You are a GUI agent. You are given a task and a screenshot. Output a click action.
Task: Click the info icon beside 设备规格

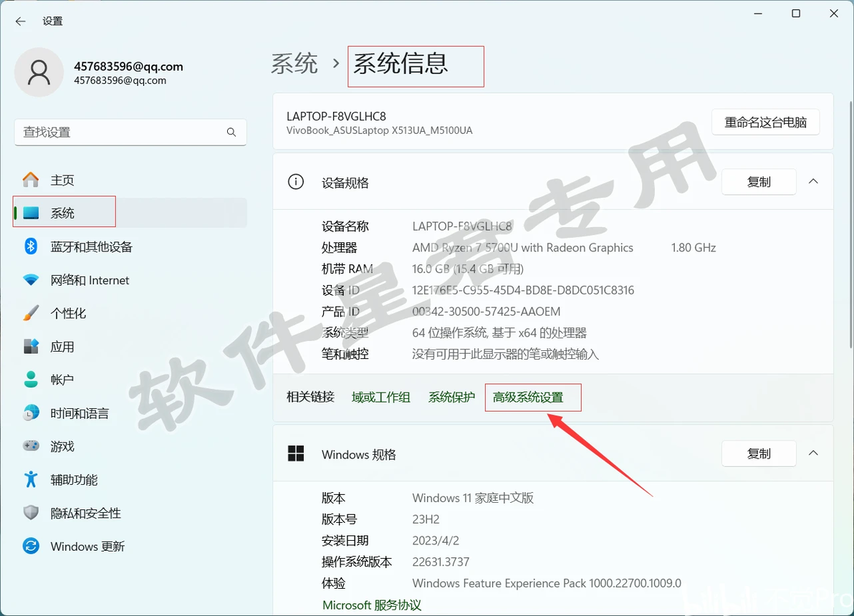point(296,182)
